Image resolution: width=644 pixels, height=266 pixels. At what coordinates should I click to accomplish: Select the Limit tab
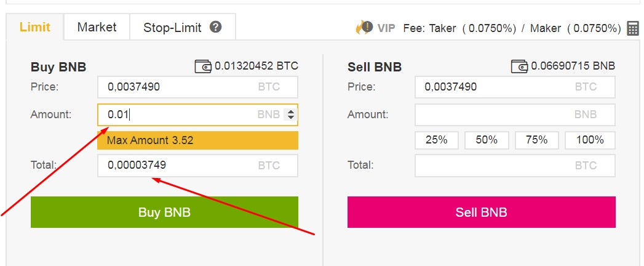click(35, 27)
